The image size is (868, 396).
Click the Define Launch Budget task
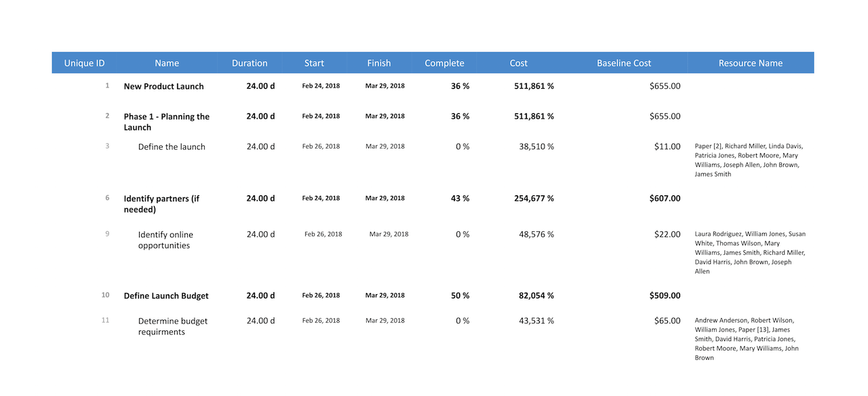coord(166,296)
